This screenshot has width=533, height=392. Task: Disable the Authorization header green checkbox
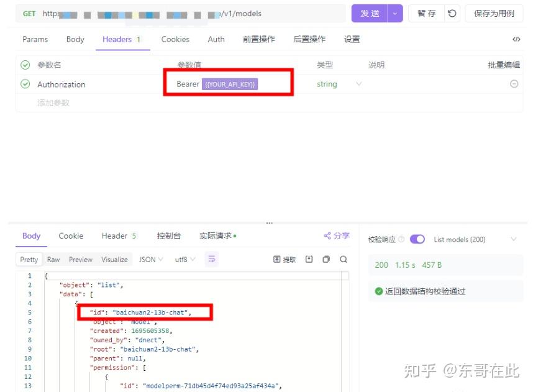tap(25, 83)
